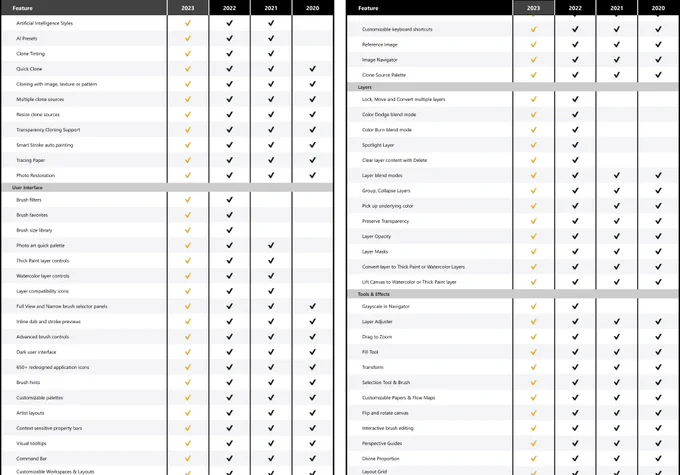Click the 2021 checkmark for Perspective Guides
Viewport: 680px width, 475px height.
click(617, 443)
